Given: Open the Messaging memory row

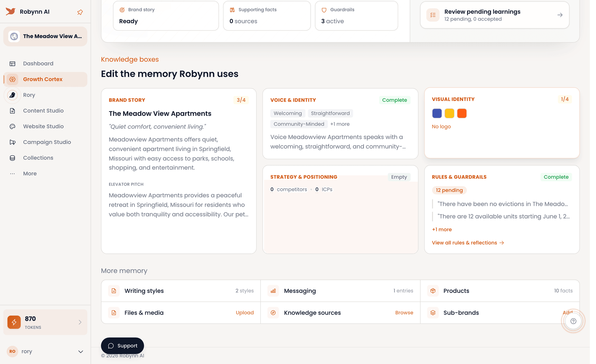Looking at the screenshot, I should click(x=340, y=291).
